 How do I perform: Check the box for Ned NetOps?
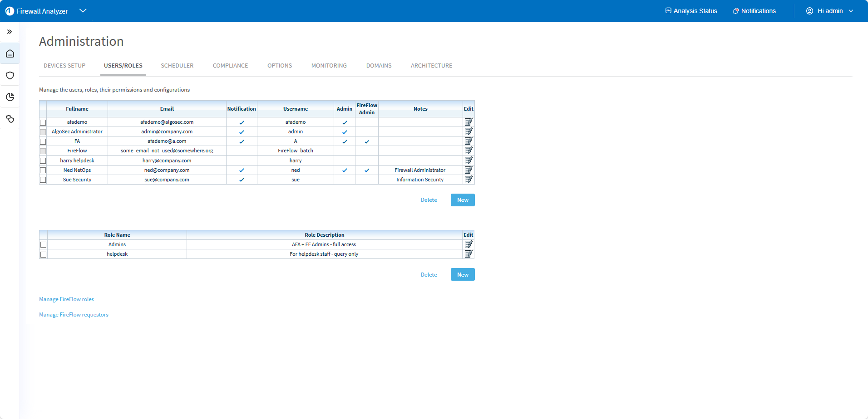pyautogui.click(x=43, y=171)
